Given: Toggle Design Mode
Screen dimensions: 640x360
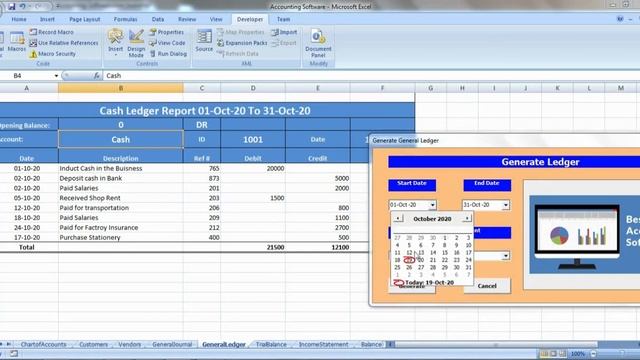Looking at the screenshot, I should pyautogui.click(x=136, y=43).
